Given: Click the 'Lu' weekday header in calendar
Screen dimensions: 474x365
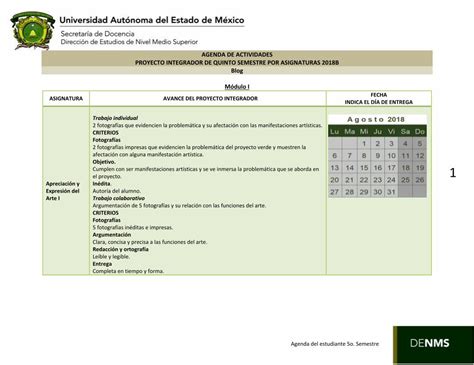Looking at the screenshot, I should (x=335, y=132).
